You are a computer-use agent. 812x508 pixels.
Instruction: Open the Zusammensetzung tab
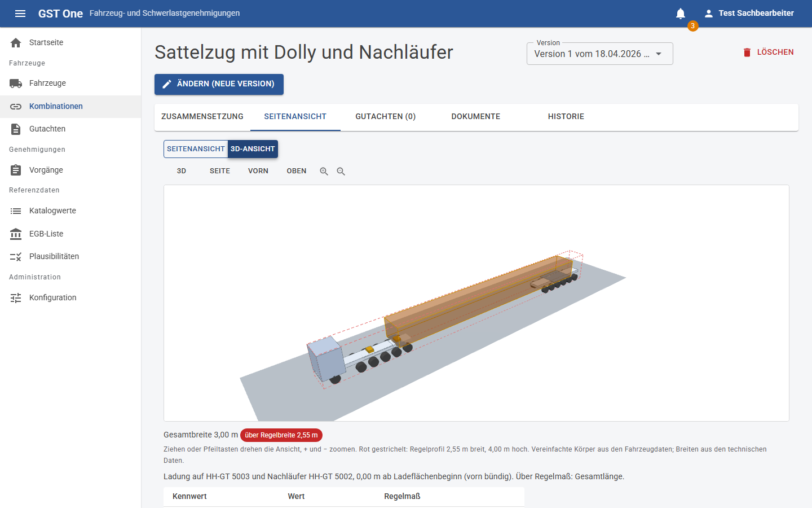point(202,117)
